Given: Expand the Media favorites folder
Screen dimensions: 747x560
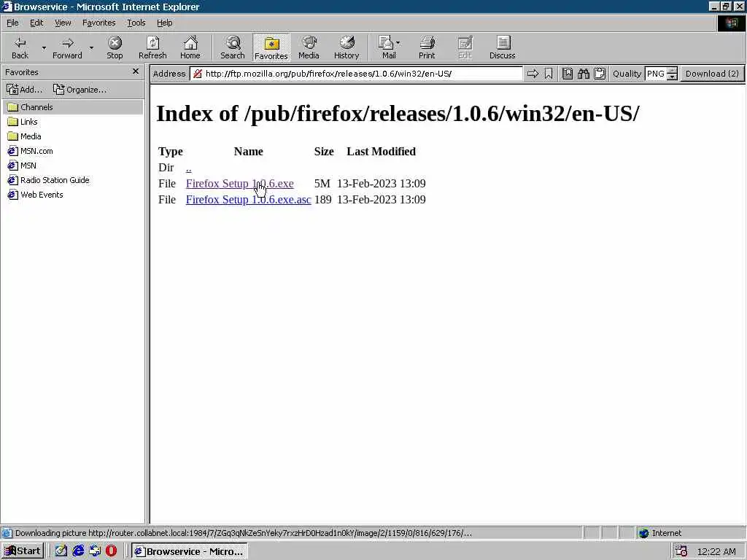Looking at the screenshot, I should pos(24,136).
